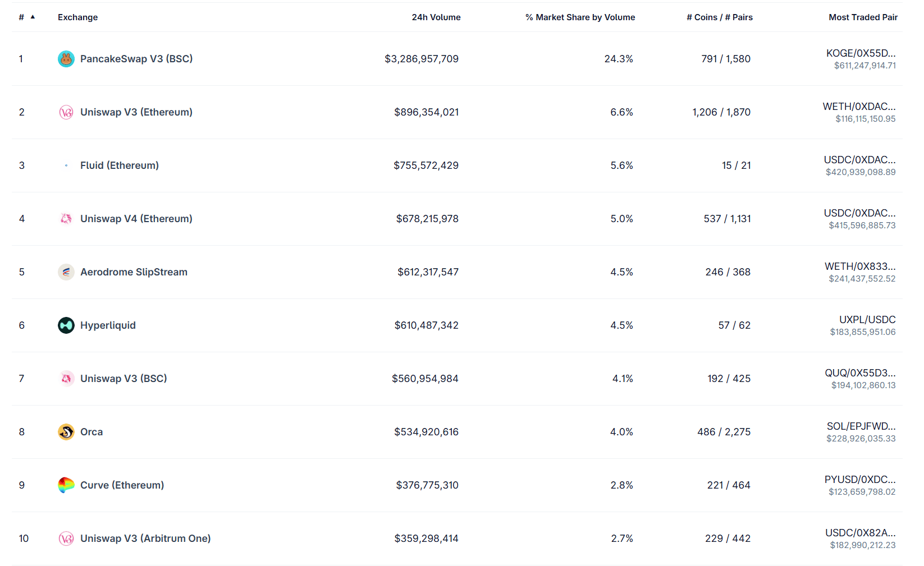Image resolution: width=924 pixels, height=566 pixels.
Task: Click the Hyperliquid logo icon
Action: point(66,325)
